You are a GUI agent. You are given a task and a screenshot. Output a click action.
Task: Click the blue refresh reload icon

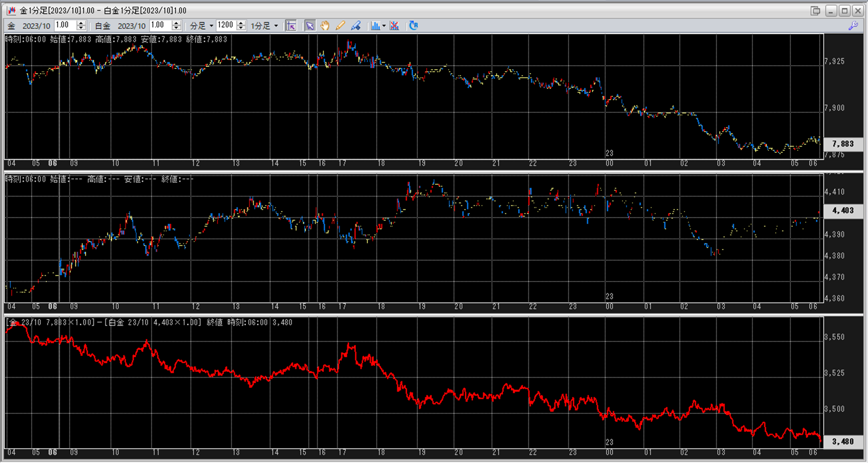tap(413, 26)
